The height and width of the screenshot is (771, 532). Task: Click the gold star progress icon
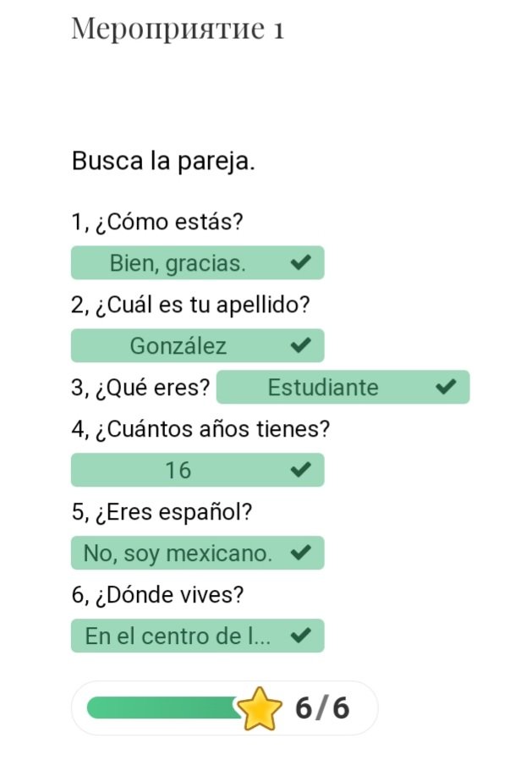(x=261, y=708)
